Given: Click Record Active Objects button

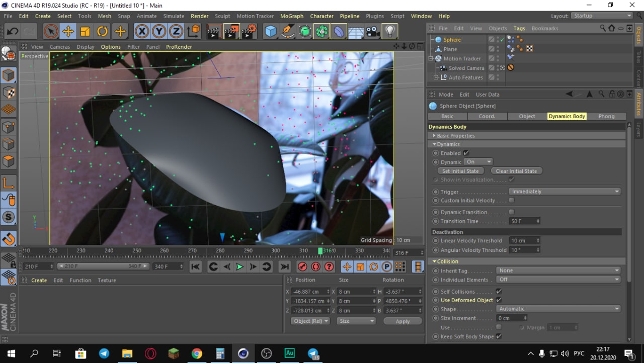Looking at the screenshot, I should 302,266.
